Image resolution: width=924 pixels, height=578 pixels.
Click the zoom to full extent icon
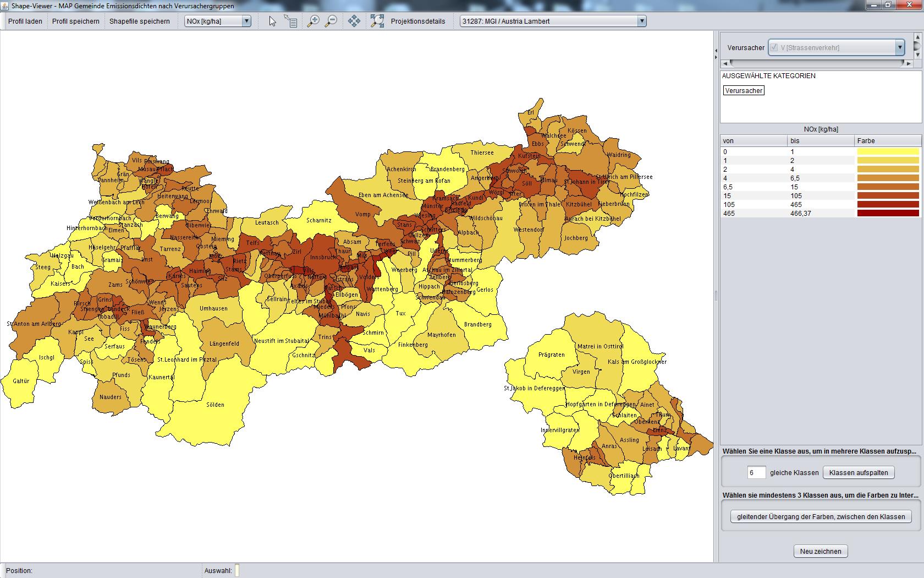pos(377,21)
